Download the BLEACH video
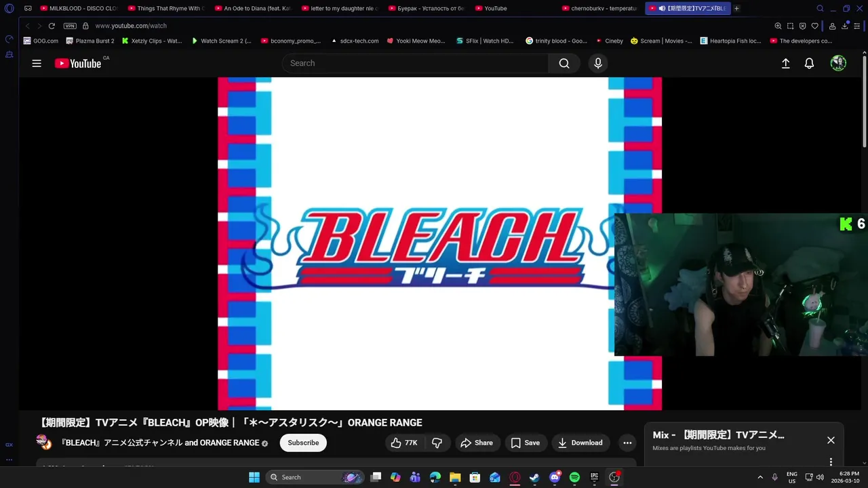 click(x=580, y=443)
